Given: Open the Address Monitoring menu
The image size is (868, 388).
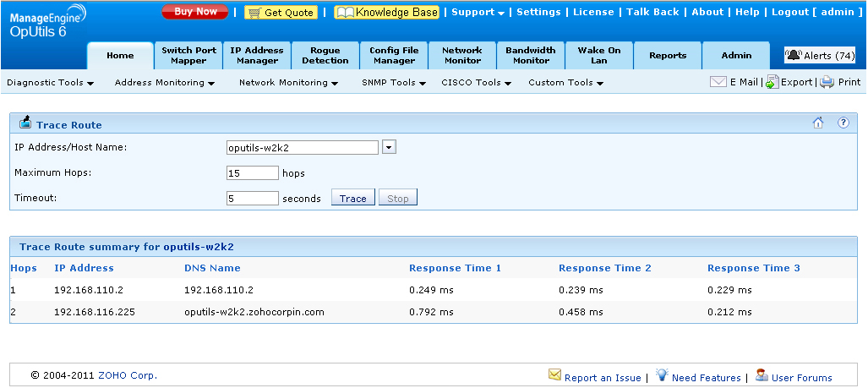Looking at the screenshot, I should point(165,83).
